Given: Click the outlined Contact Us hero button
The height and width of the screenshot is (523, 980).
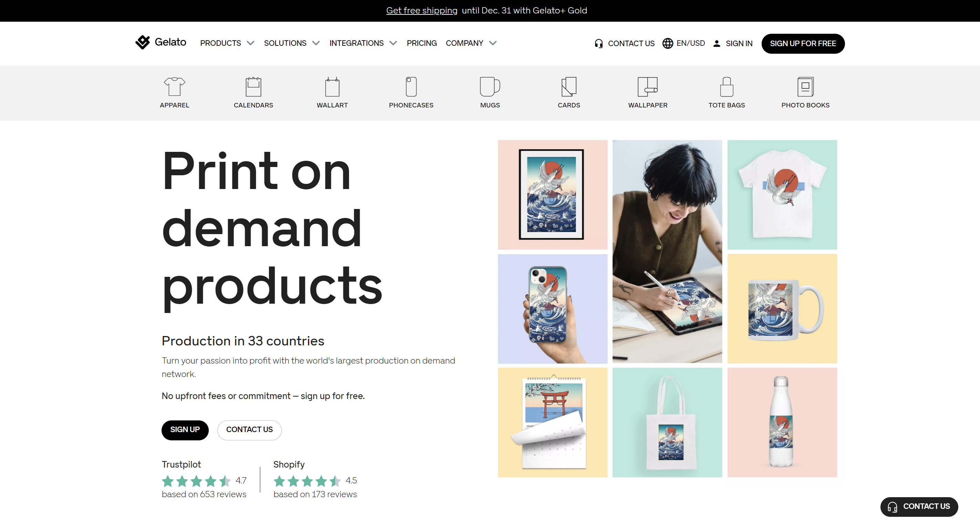Looking at the screenshot, I should 249,429.
